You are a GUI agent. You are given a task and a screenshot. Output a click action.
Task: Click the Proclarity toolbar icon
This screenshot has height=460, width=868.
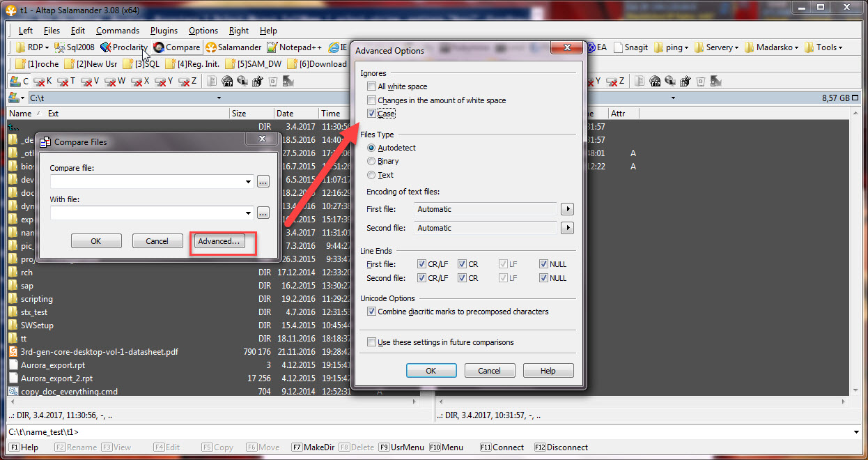click(124, 47)
